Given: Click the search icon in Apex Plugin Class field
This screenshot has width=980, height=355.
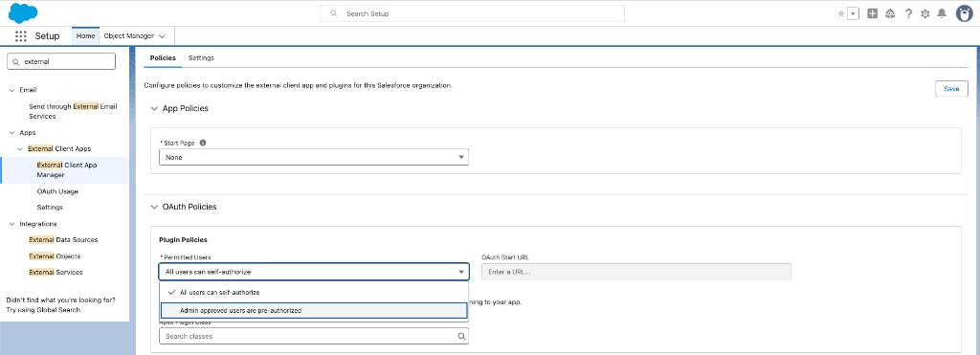Looking at the screenshot, I should [461, 336].
